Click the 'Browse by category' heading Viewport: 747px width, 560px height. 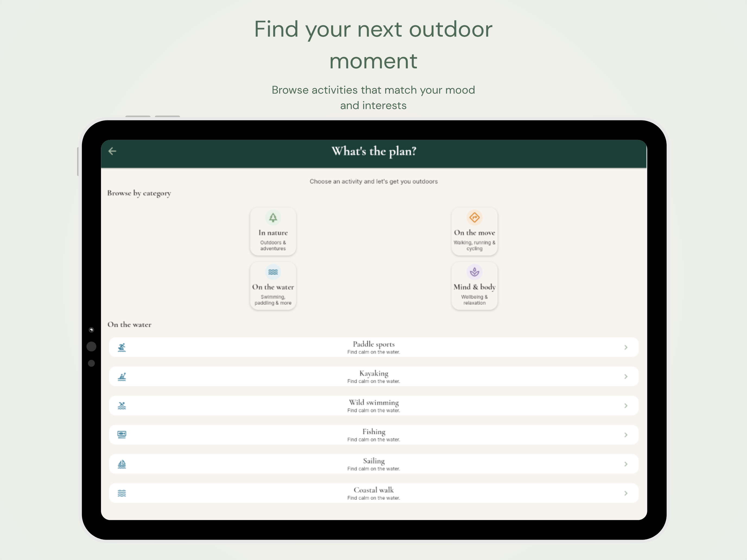pyautogui.click(x=139, y=193)
